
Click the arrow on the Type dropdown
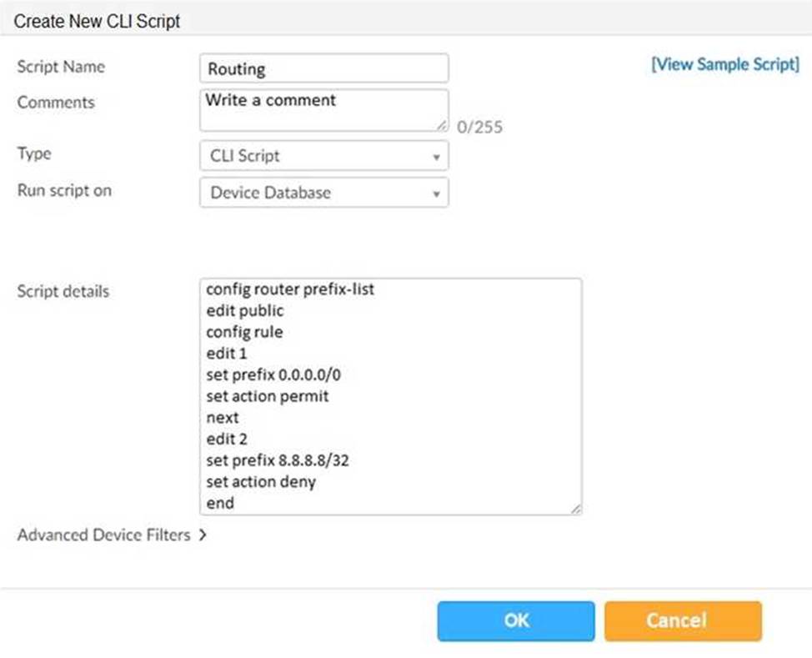pyautogui.click(x=436, y=157)
